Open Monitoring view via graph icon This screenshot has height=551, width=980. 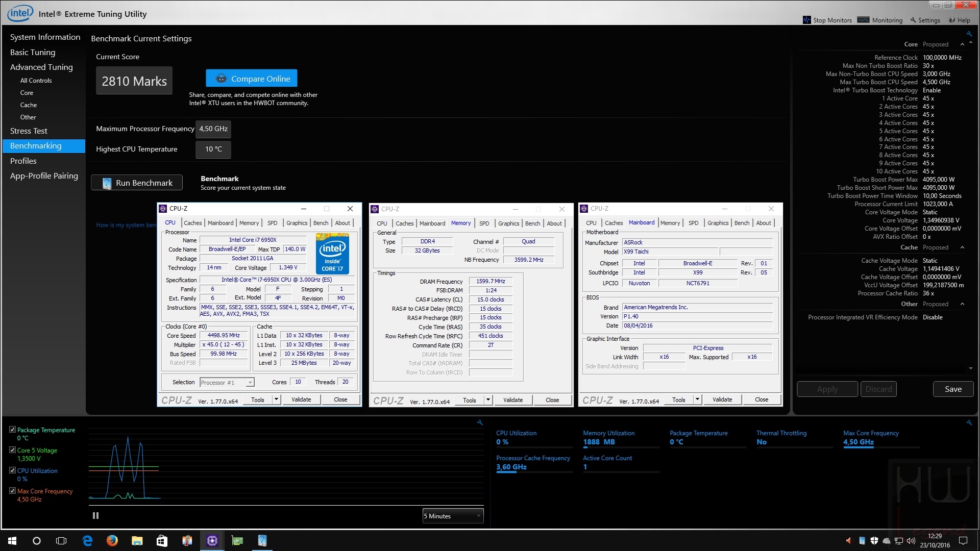863,20
